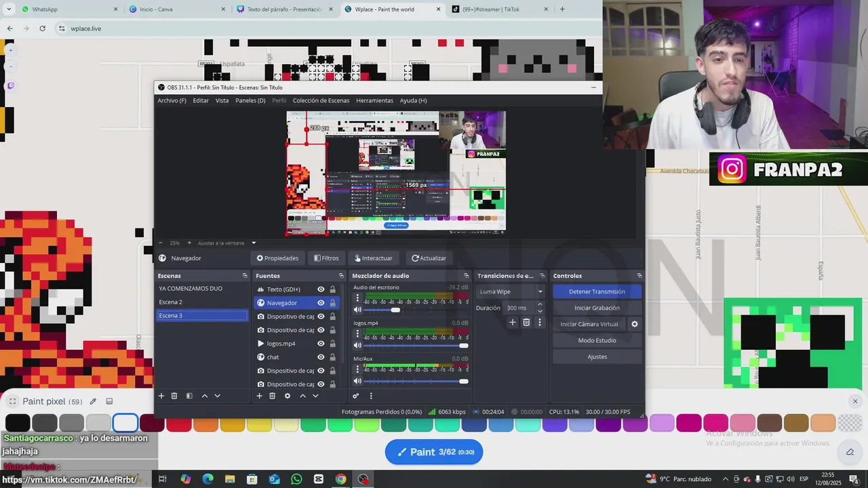The height and width of the screenshot is (488, 868).
Task: Undock Mezclador de audio panel icon
Action: 466,276
